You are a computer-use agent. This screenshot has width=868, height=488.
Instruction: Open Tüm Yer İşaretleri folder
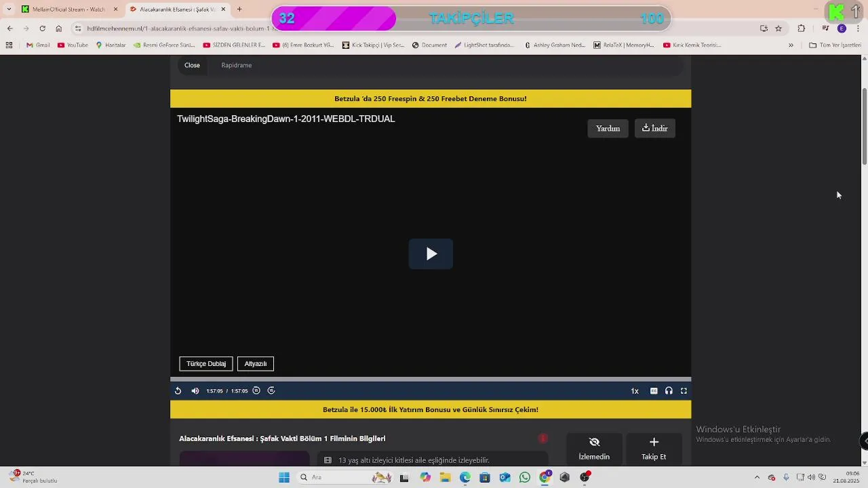pos(835,45)
